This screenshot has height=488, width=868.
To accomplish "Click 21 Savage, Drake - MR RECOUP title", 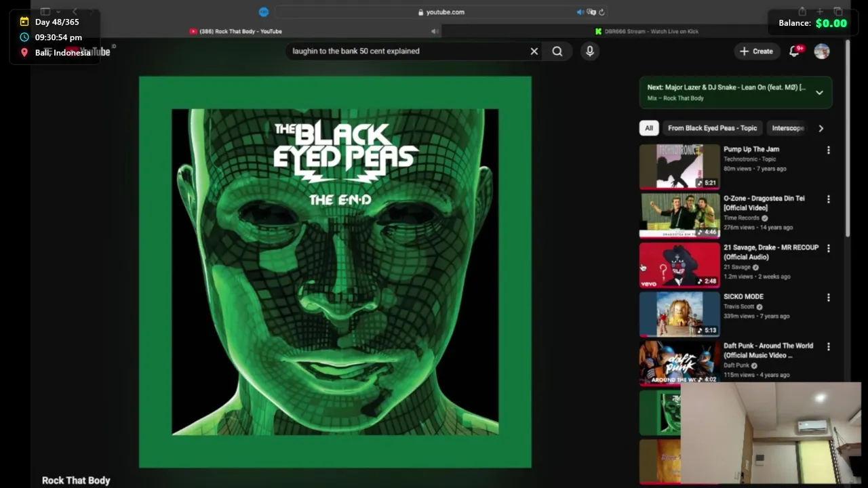I will 771,252.
